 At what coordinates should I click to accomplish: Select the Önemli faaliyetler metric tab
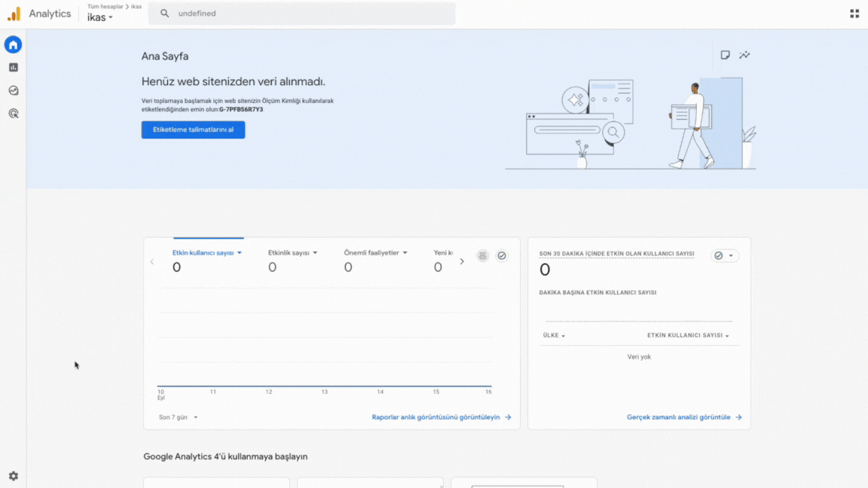click(x=375, y=253)
